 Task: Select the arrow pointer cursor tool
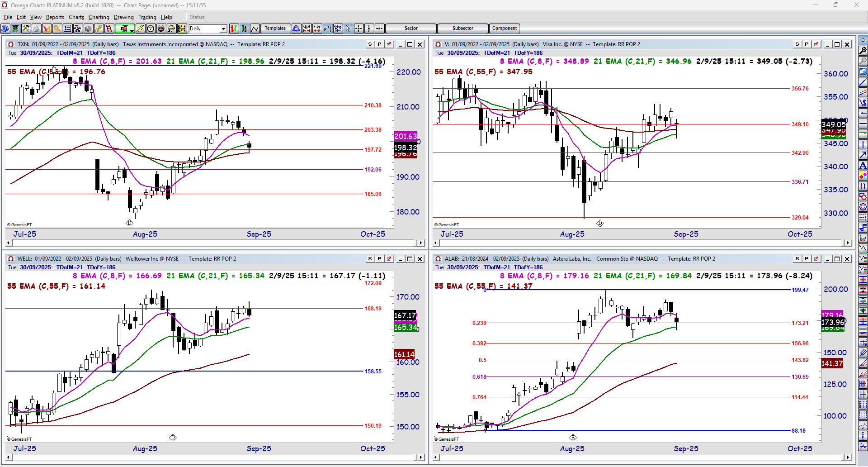click(348, 29)
